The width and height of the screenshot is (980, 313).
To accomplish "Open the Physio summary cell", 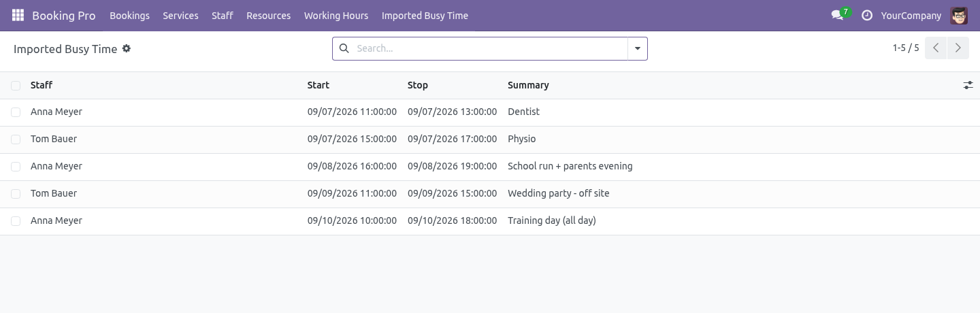I will 522,139.
